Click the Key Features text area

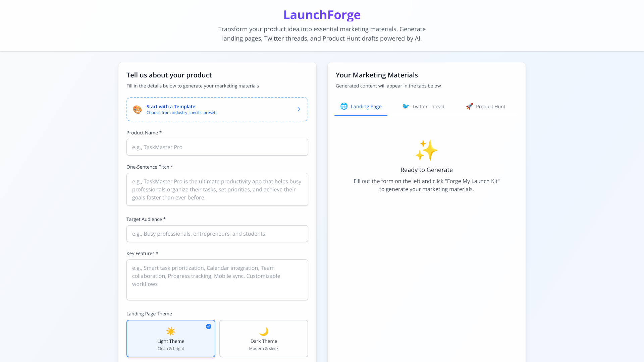click(217, 280)
